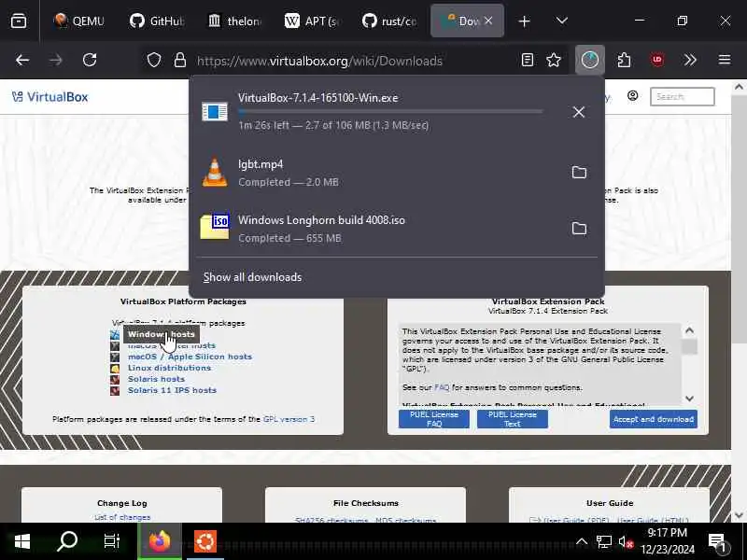Viewport: 747px width, 560px height.
Task: Open the Windows hosts download link
Action: (161, 334)
